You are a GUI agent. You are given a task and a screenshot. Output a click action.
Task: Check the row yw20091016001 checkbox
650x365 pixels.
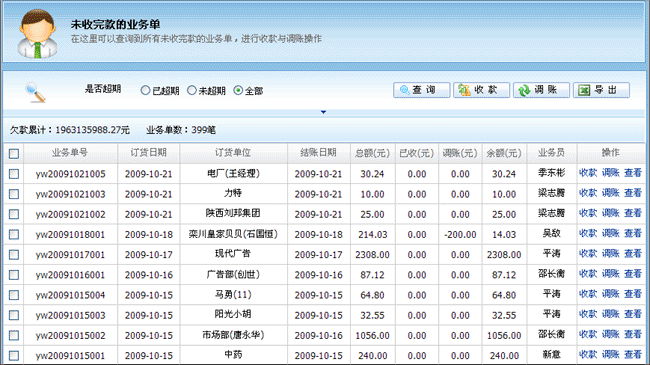click(x=14, y=275)
